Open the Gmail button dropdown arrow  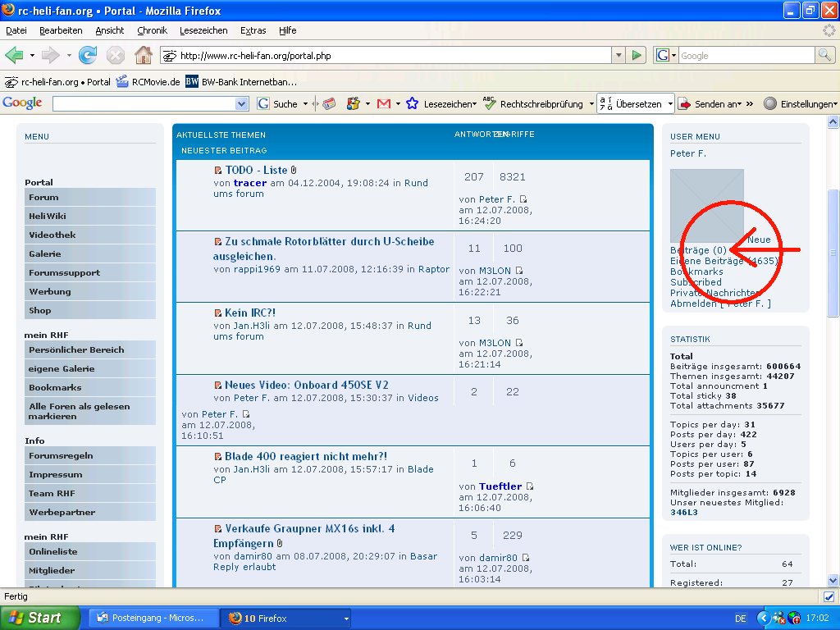click(398, 104)
